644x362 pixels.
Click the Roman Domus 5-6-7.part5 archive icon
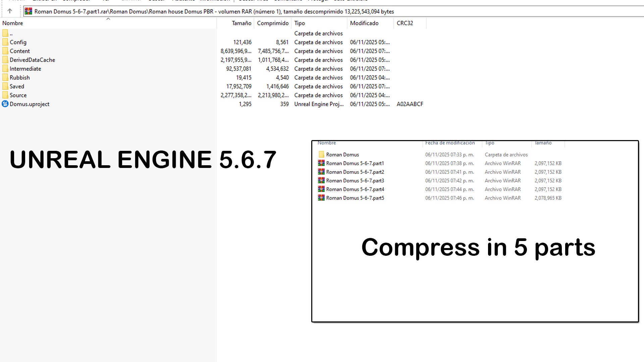click(321, 198)
